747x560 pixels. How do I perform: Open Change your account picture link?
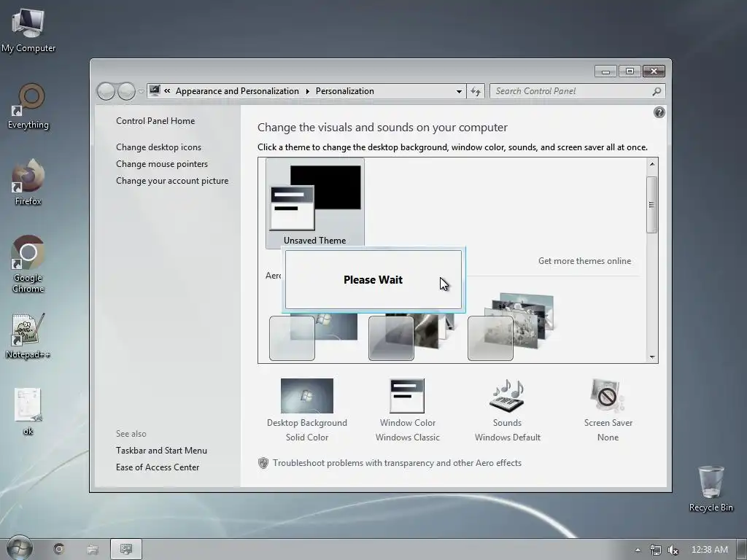(172, 181)
